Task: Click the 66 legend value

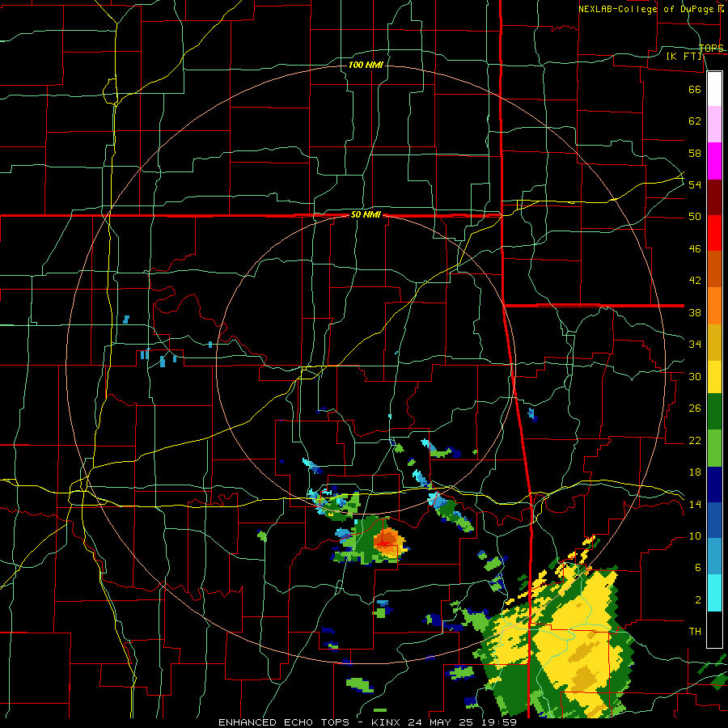Action: 695,89
